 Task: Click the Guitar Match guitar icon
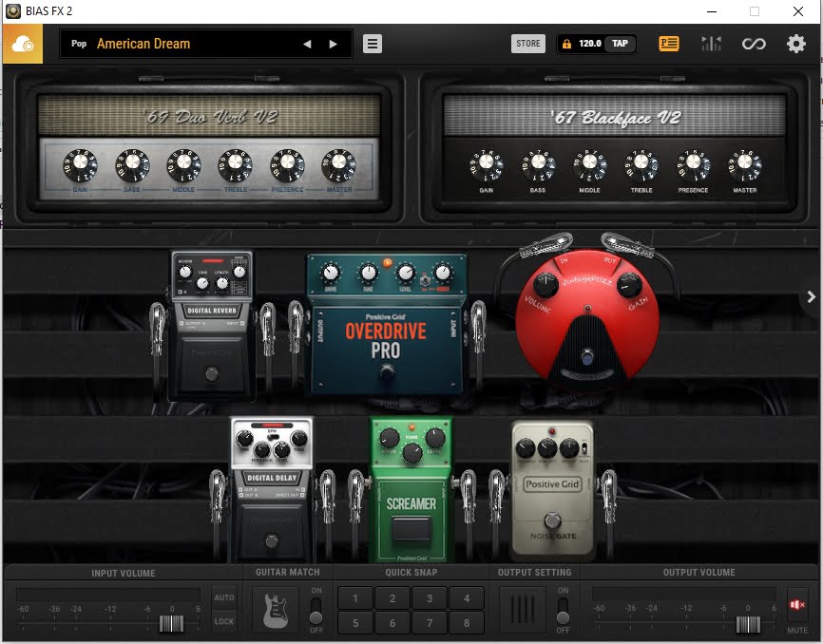coord(276,610)
